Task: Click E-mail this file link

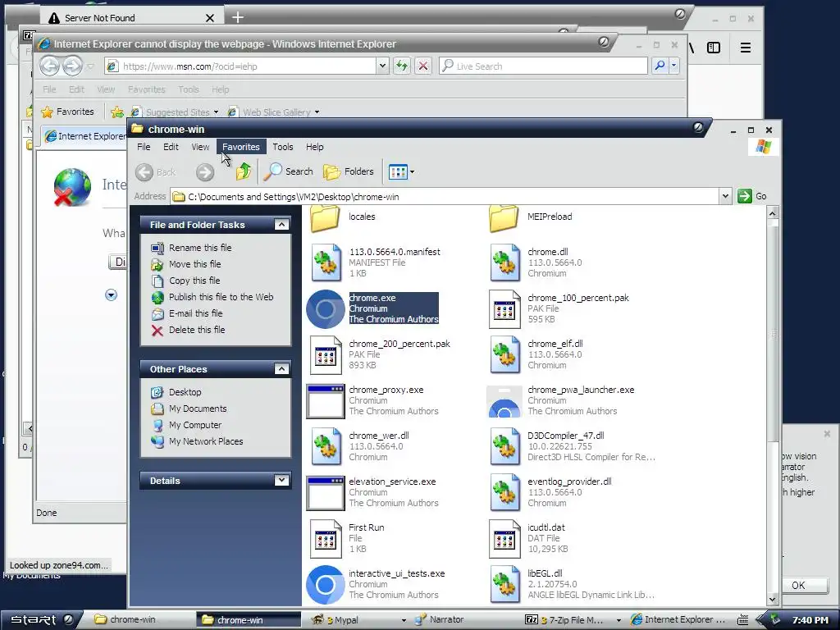Action: coord(195,313)
